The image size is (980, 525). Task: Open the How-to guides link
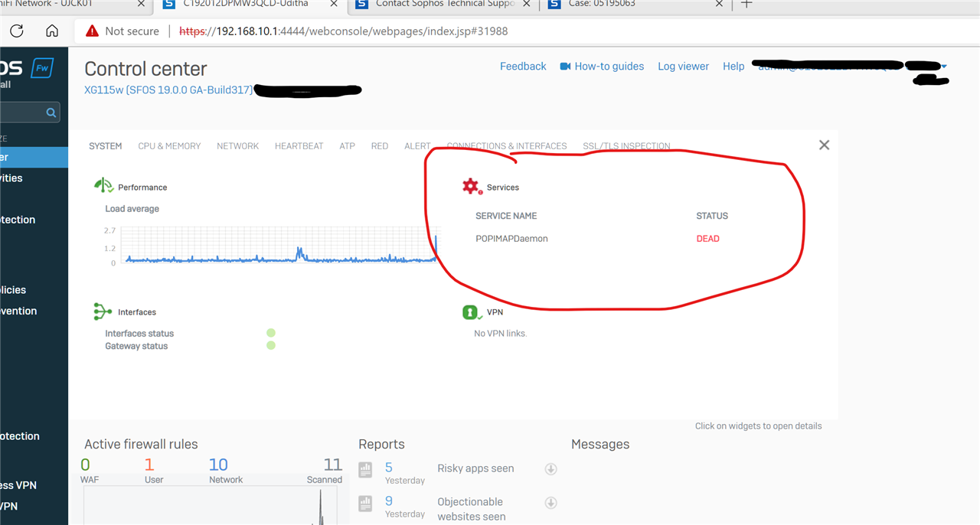click(609, 67)
